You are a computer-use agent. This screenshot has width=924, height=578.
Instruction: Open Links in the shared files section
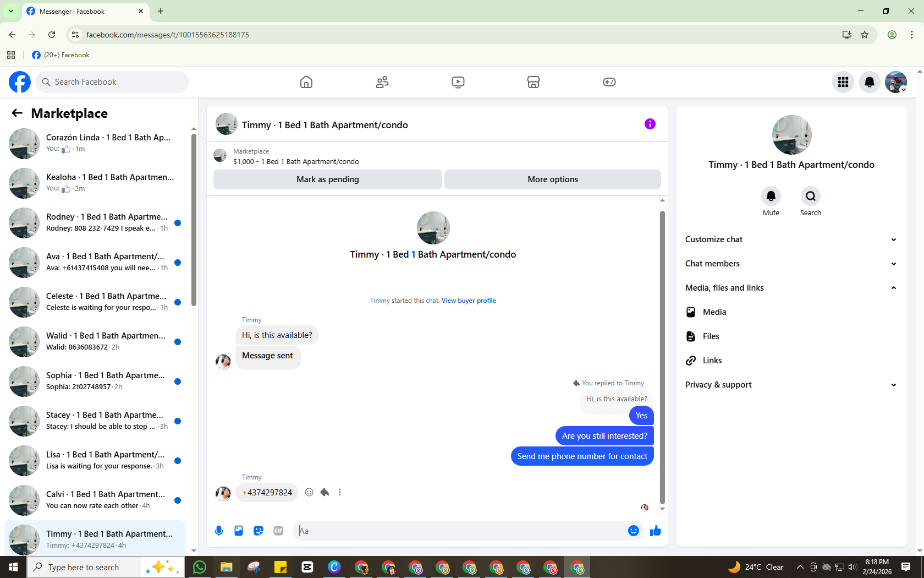791,361
